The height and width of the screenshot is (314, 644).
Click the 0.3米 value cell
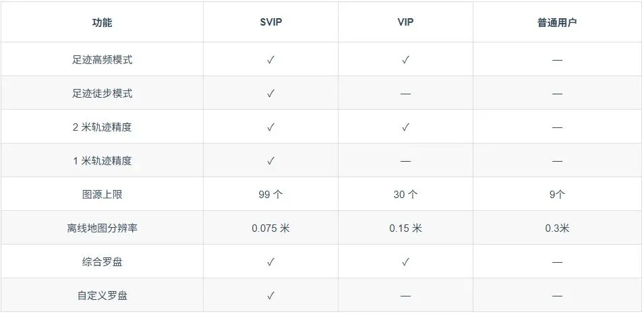(x=557, y=228)
